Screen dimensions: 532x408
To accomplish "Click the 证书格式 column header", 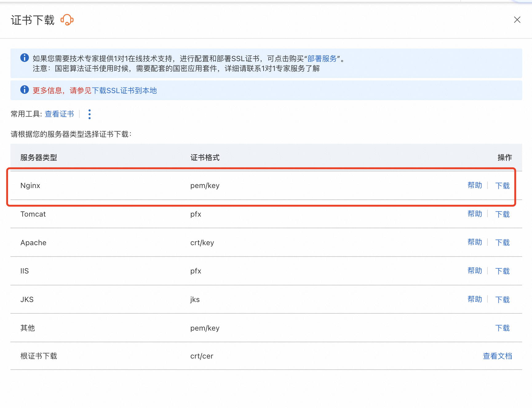I will coord(205,158).
